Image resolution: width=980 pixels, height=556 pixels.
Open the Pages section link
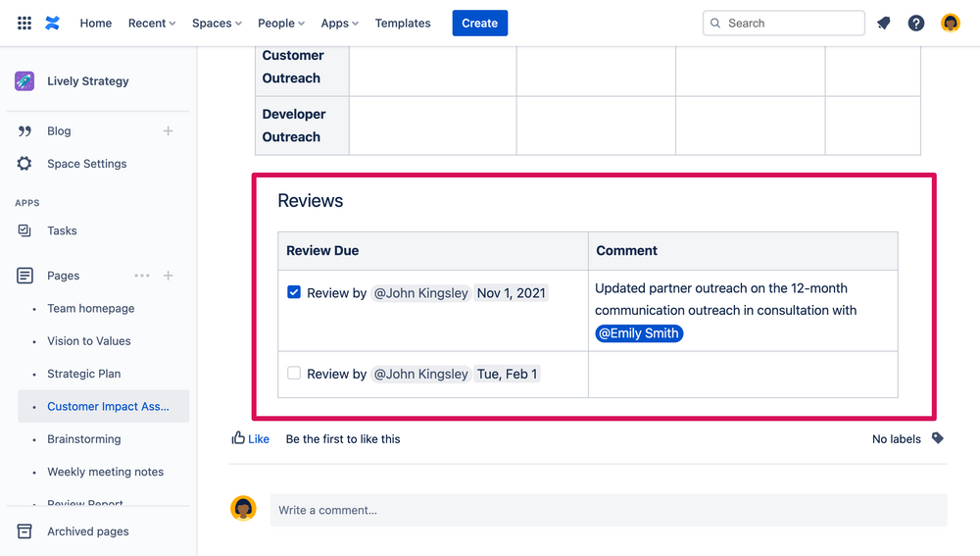click(63, 276)
